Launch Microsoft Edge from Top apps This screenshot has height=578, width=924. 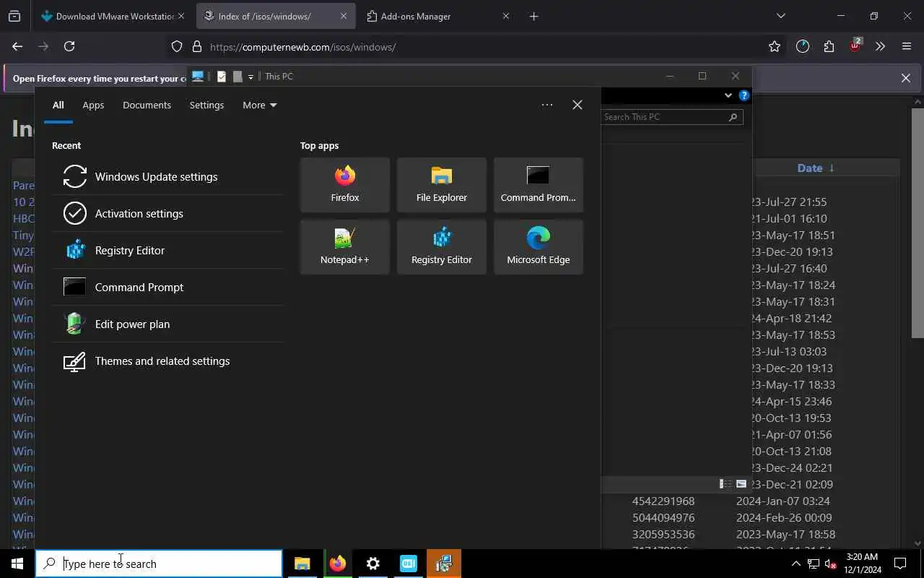[539, 247]
